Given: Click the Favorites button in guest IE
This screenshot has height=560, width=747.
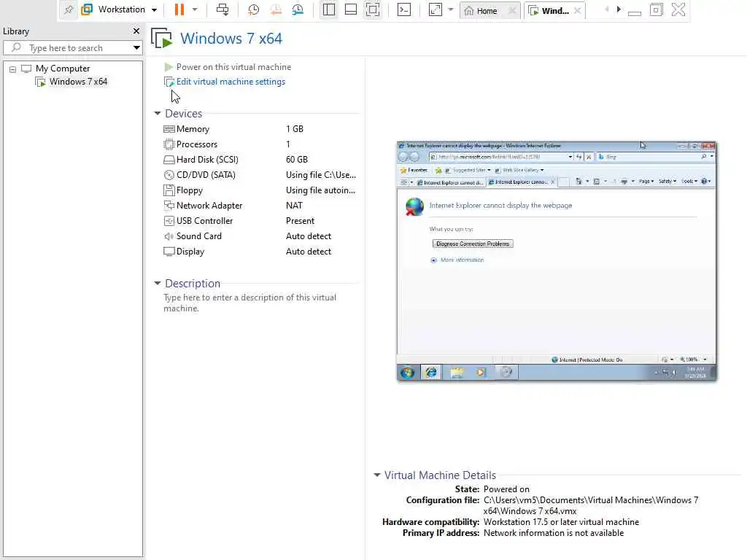Looking at the screenshot, I should pos(414,170).
